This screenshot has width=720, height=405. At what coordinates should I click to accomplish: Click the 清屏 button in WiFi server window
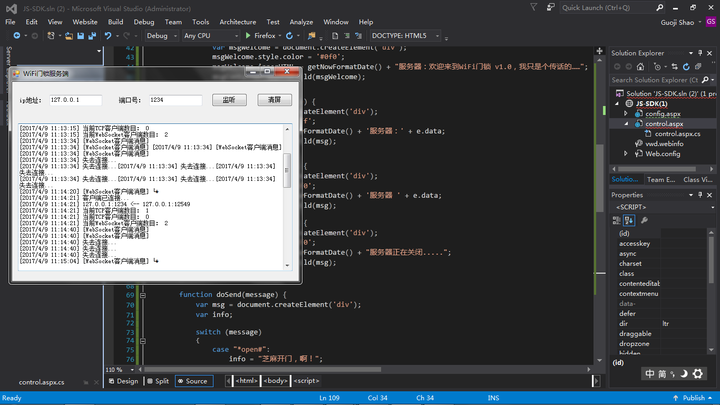275,100
